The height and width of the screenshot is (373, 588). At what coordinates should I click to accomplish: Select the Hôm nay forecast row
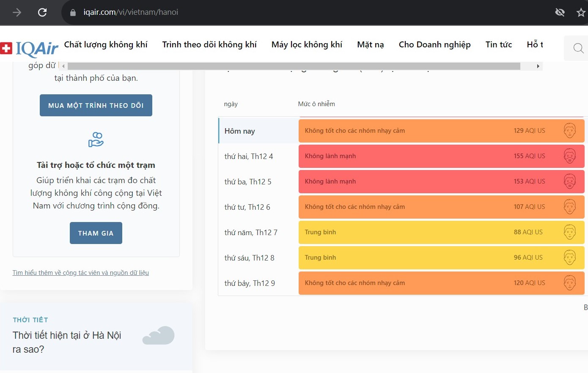(x=401, y=131)
